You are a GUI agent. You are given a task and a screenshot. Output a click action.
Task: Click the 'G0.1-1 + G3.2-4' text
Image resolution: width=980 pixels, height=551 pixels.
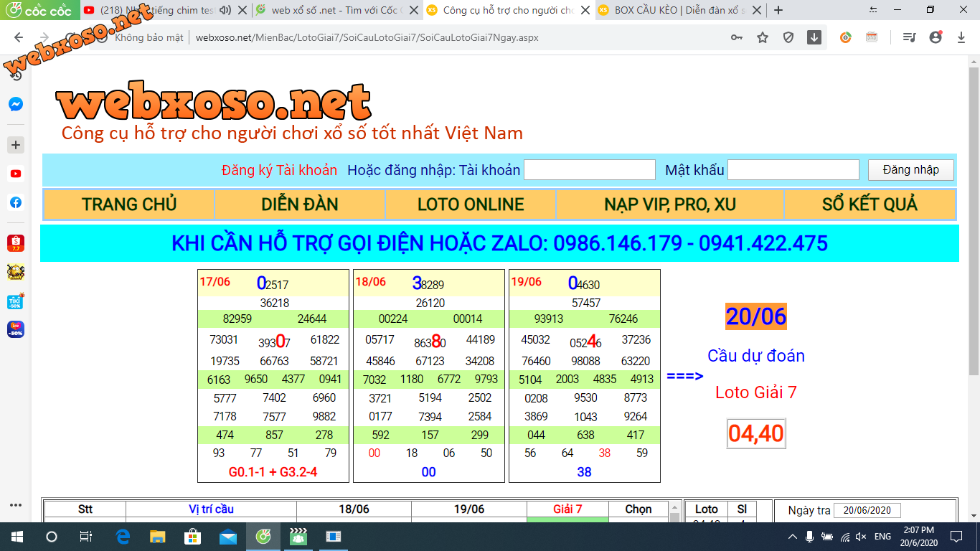pyautogui.click(x=273, y=472)
